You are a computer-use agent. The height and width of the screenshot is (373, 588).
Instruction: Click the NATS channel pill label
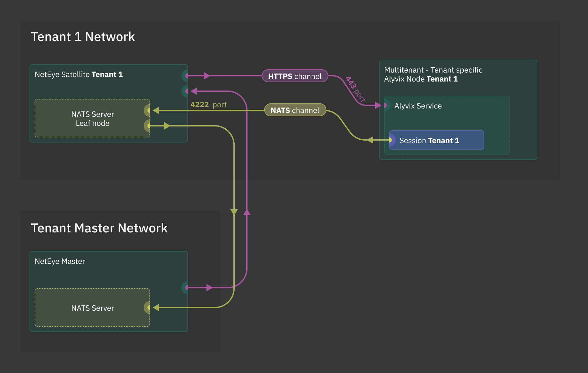click(x=295, y=110)
